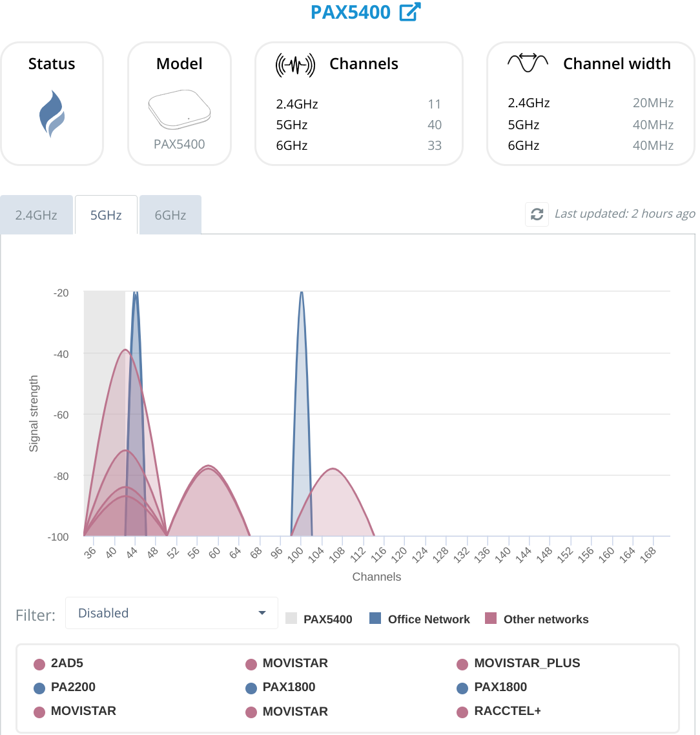
Task: Click the waveform icon in the Channels card
Action: pos(295,64)
